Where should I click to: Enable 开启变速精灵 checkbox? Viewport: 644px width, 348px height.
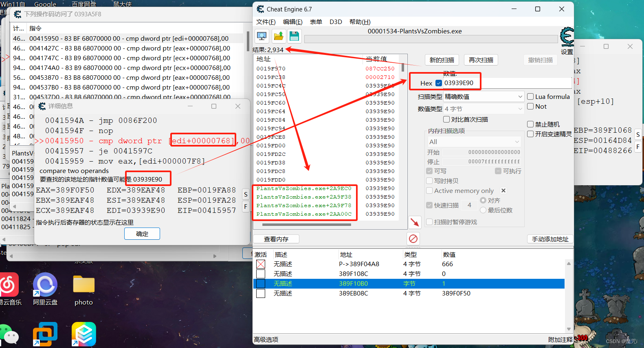530,134
